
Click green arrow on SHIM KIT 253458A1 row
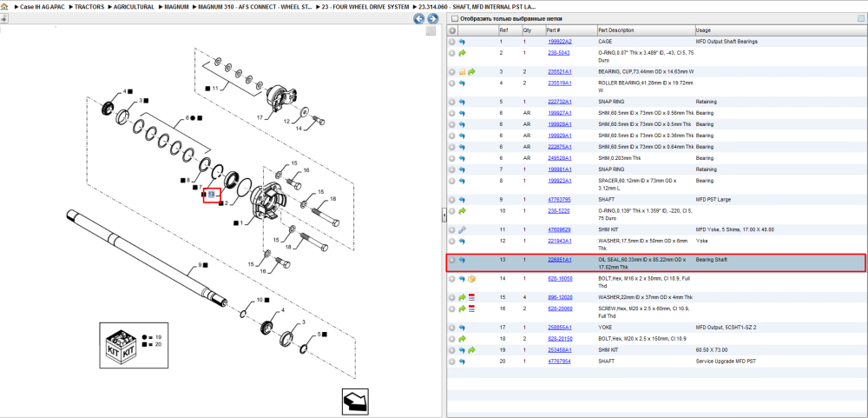coord(471,350)
